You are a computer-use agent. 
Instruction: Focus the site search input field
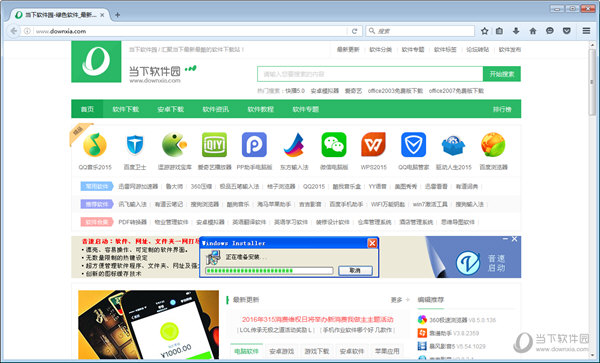tap(370, 74)
